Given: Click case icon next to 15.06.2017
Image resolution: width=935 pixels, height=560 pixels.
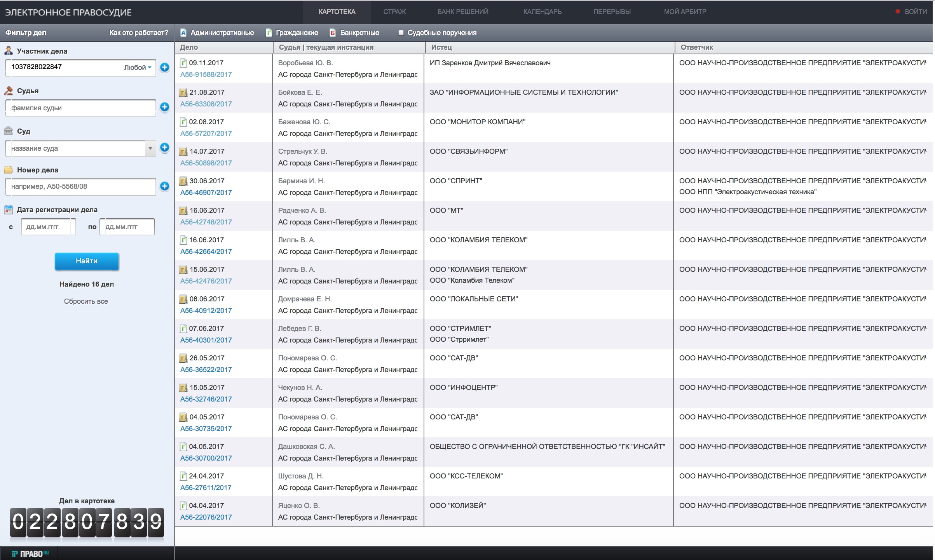Looking at the screenshot, I should click(x=183, y=270).
